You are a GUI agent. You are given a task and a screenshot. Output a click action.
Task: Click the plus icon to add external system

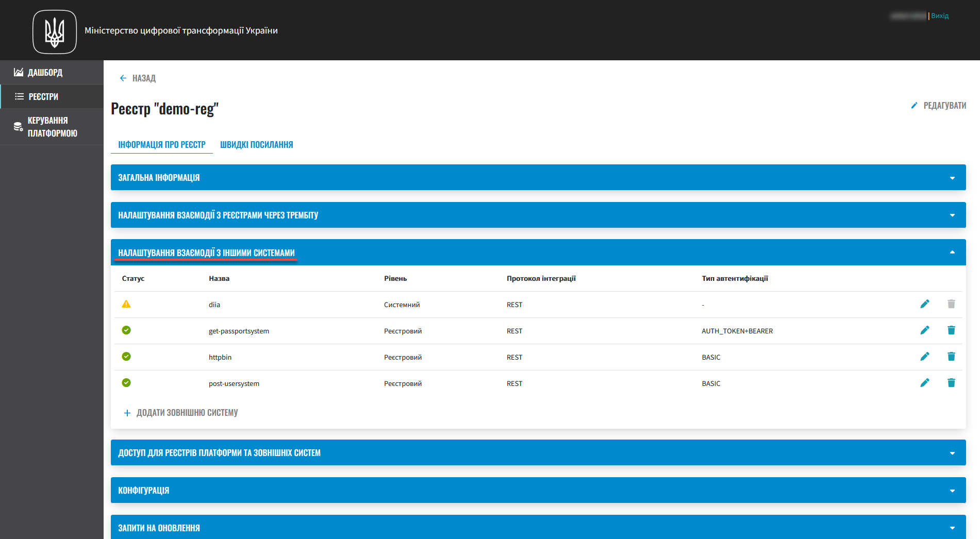pyautogui.click(x=127, y=413)
